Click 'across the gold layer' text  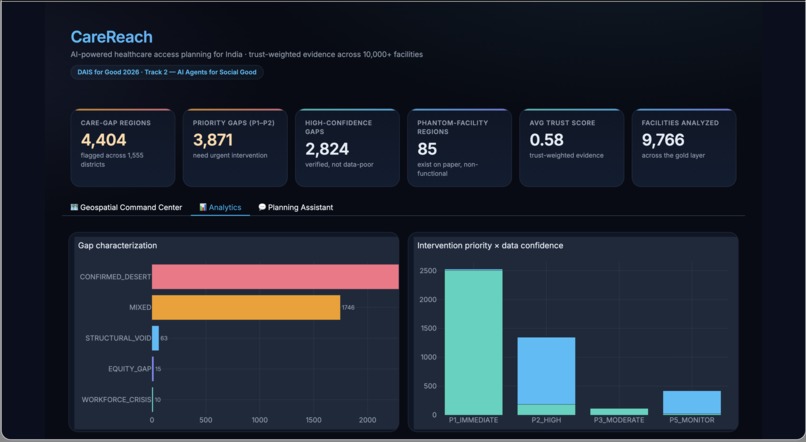point(673,155)
